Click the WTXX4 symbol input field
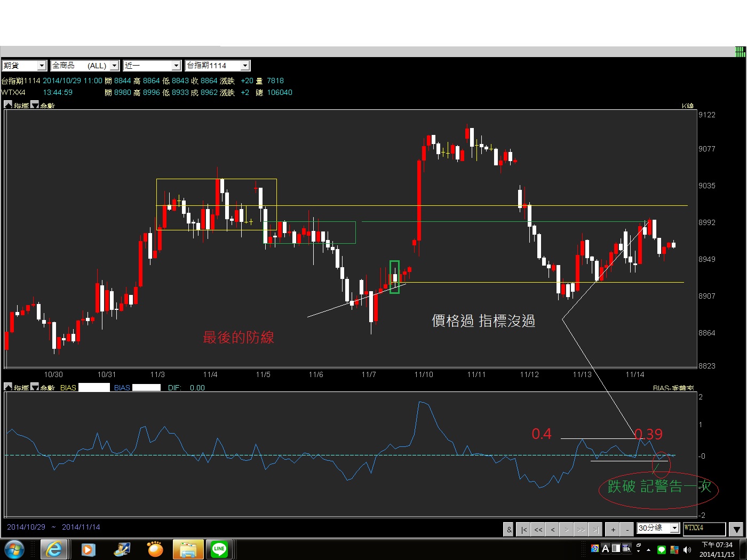 click(x=704, y=528)
